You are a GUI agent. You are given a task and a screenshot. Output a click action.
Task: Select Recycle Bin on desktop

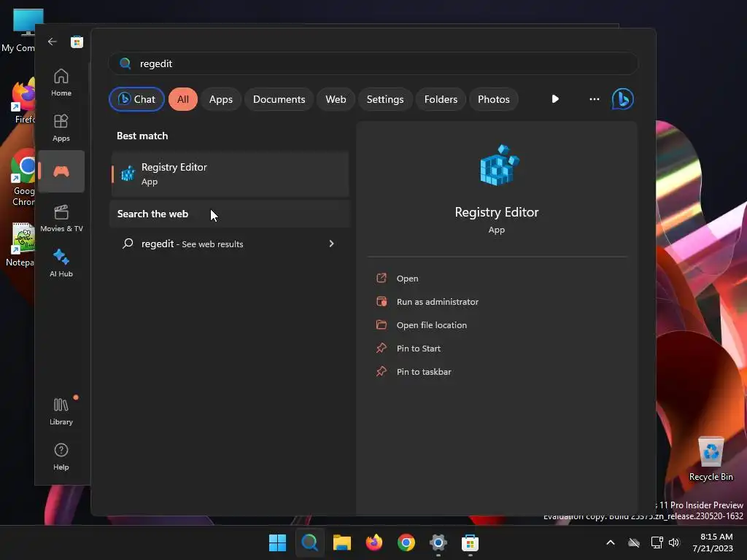click(x=711, y=459)
